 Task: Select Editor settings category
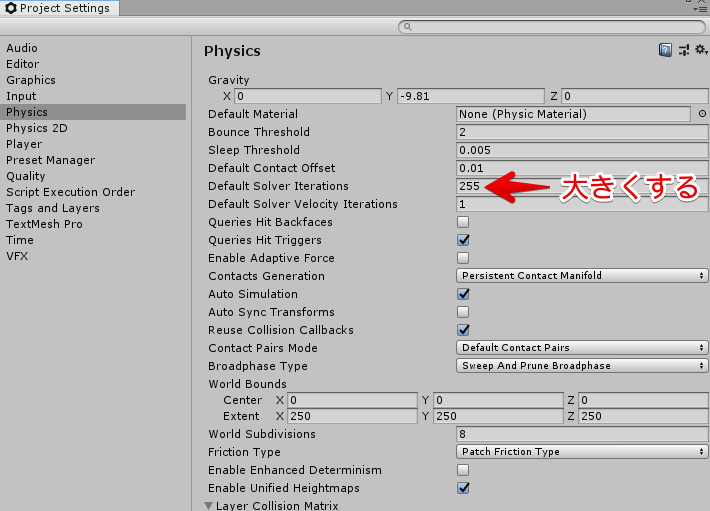(93, 64)
